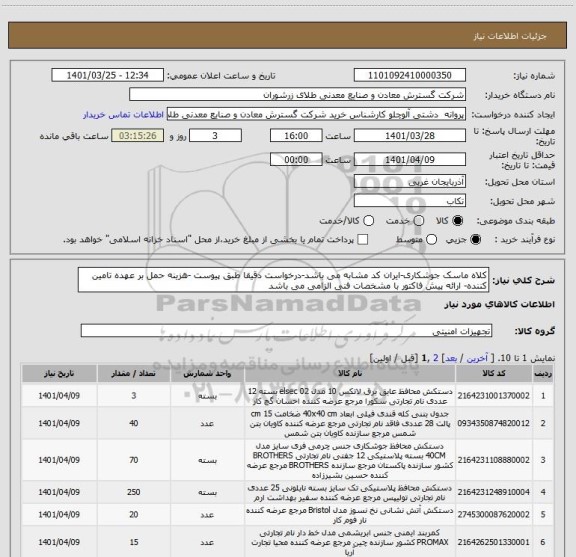Click item code 2745300087620002

(494, 515)
